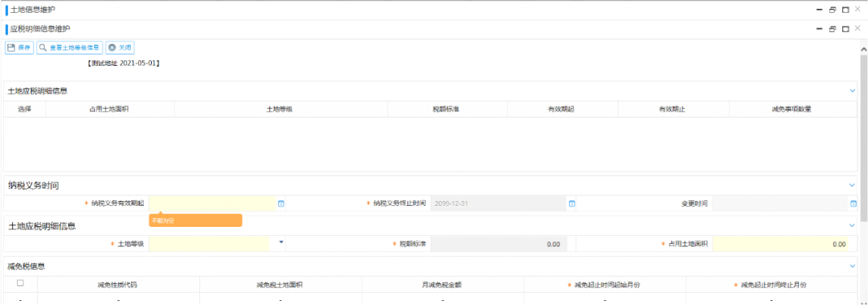Open calendar picker for 纳税义务有效期起

pos(280,204)
